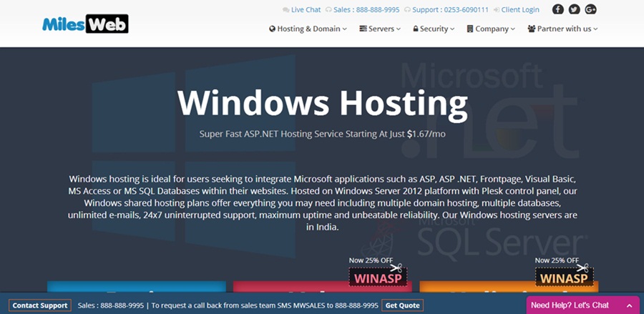Screen dimensions: 644x314
Task: Expand the Hosting & Domain dropdown arrow
Action: [345, 29]
